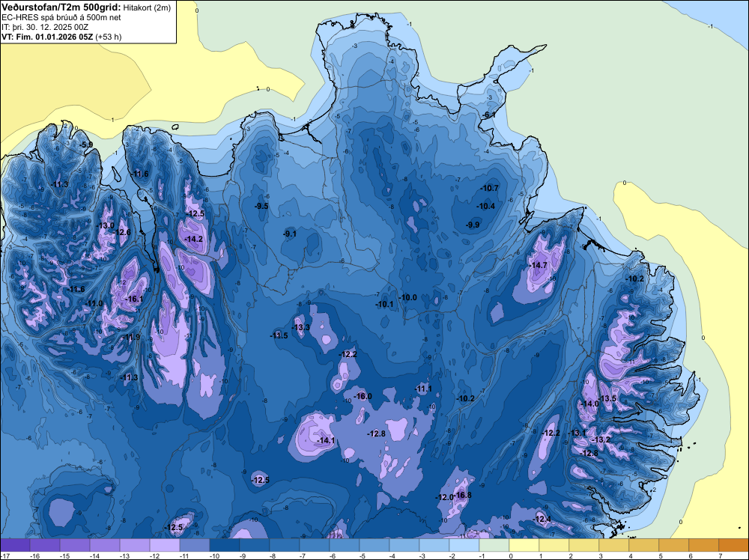Click the legend swatch between -14 and -13

tap(105, 545)
